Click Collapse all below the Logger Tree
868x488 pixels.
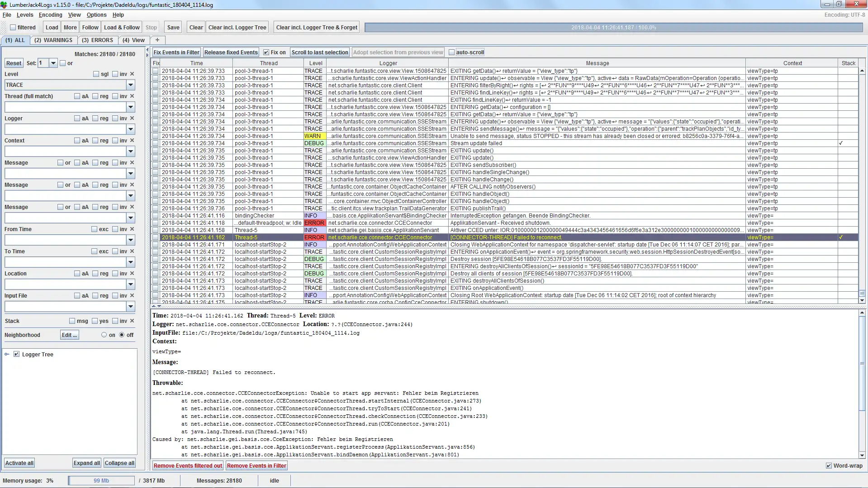(x=119, y=463)
